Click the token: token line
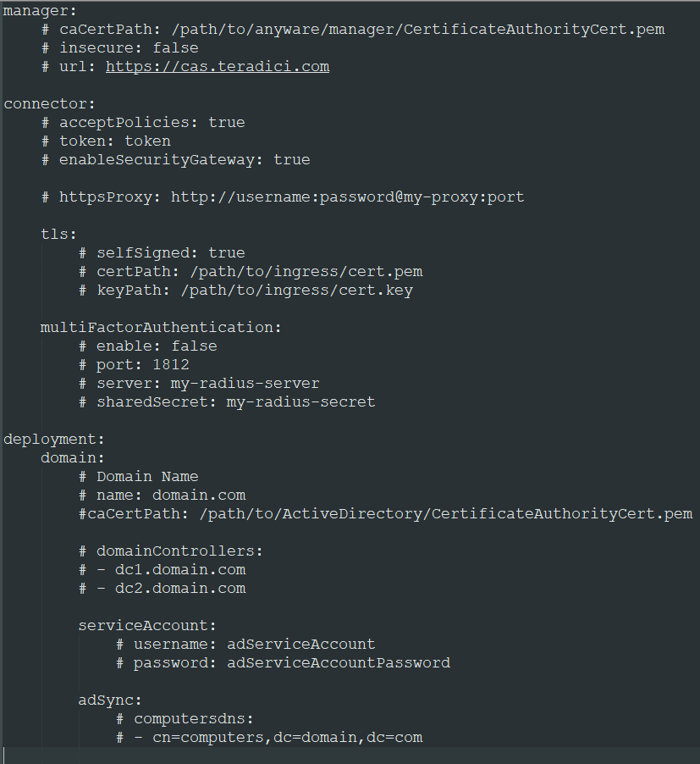 point(106,141)
